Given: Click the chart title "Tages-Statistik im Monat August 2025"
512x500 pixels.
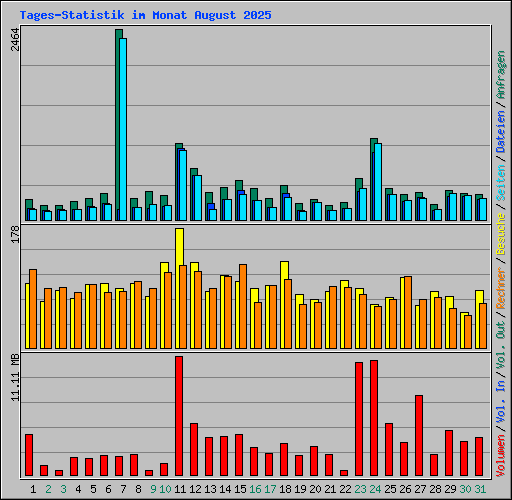Looking at the screenshot, I should 145,15.
